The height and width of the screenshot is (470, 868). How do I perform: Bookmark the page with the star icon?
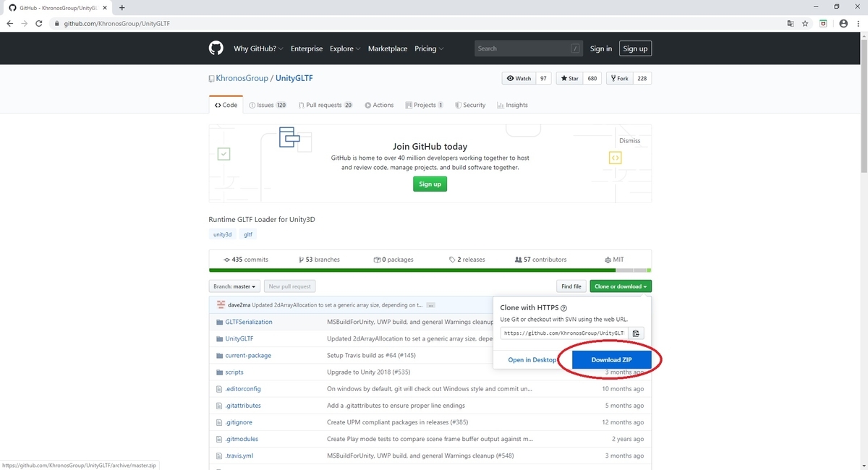[806, 23]
